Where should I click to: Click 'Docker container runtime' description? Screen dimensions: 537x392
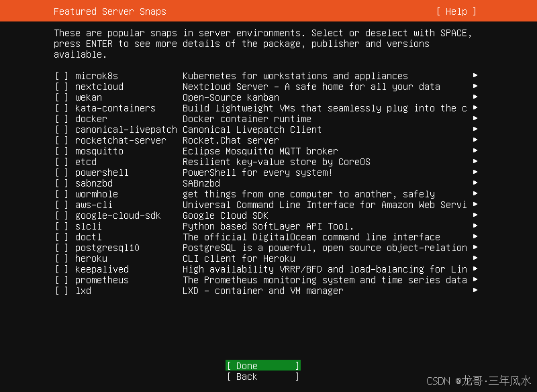click(246, 119)
